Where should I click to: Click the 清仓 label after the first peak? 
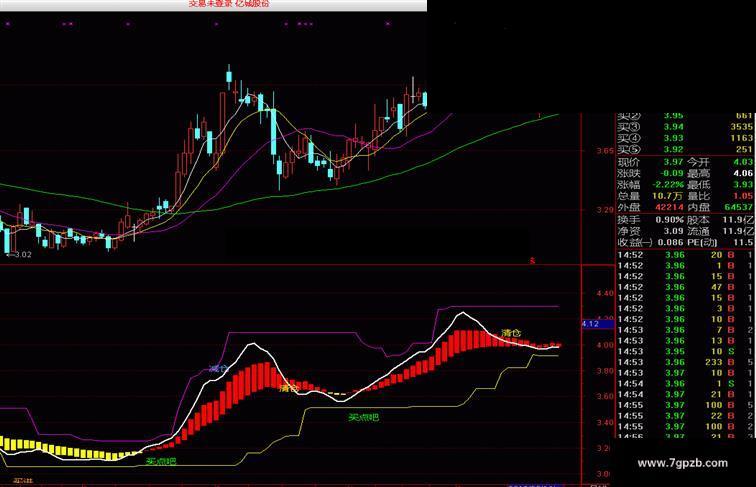pos(289,387)
